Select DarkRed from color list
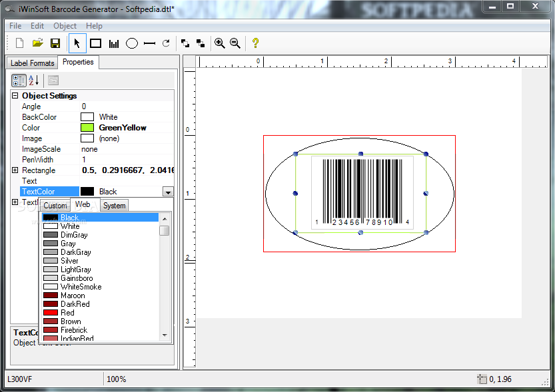The width and height of the screenshot is (555, 392). [x=101, y=304]
